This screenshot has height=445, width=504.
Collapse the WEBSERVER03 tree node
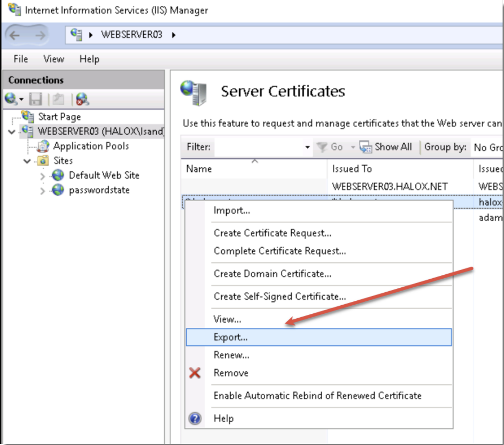tap(12, 132)
